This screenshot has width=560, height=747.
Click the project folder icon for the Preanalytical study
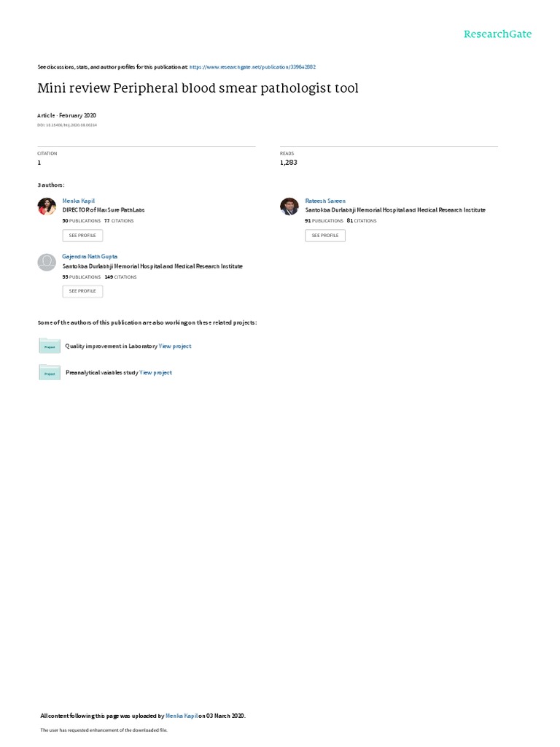[x=50, y=373]
